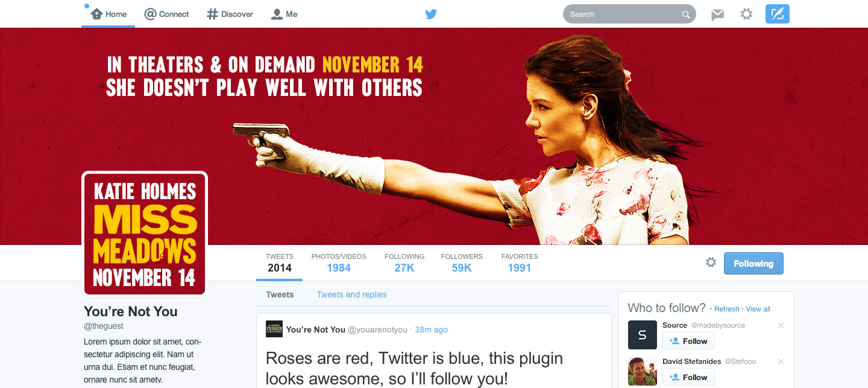Compose a new tweet with quill button

coord(778,14)
